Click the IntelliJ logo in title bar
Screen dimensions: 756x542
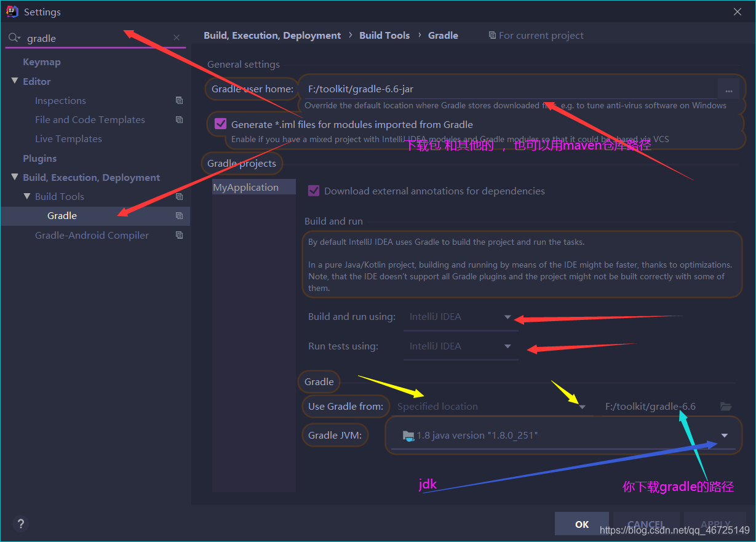[12, 12]
